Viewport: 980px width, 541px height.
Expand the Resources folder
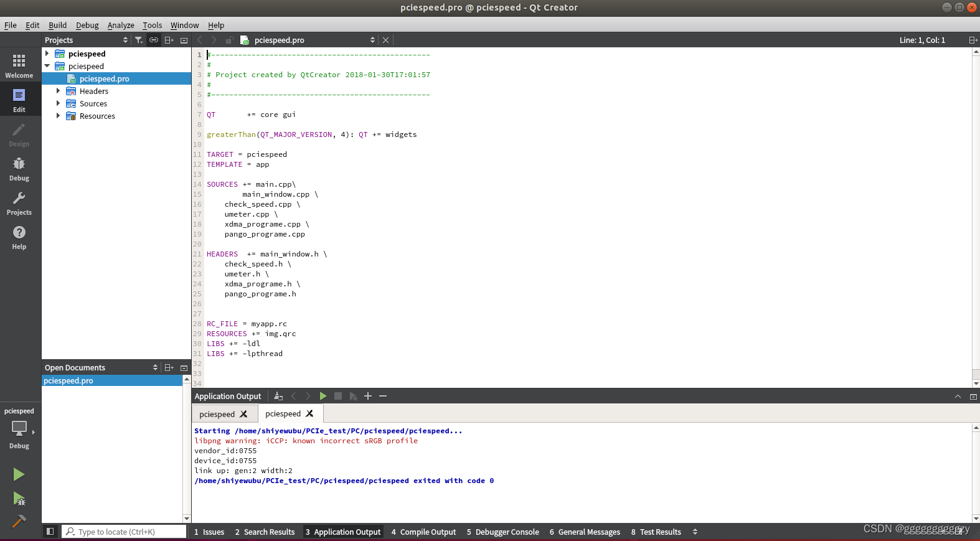(x=58, y=116)
